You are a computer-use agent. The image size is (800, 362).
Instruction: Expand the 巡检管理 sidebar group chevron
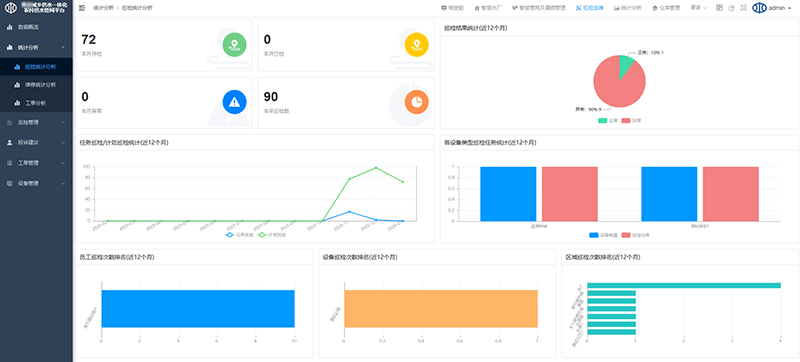tap(63, 122)
